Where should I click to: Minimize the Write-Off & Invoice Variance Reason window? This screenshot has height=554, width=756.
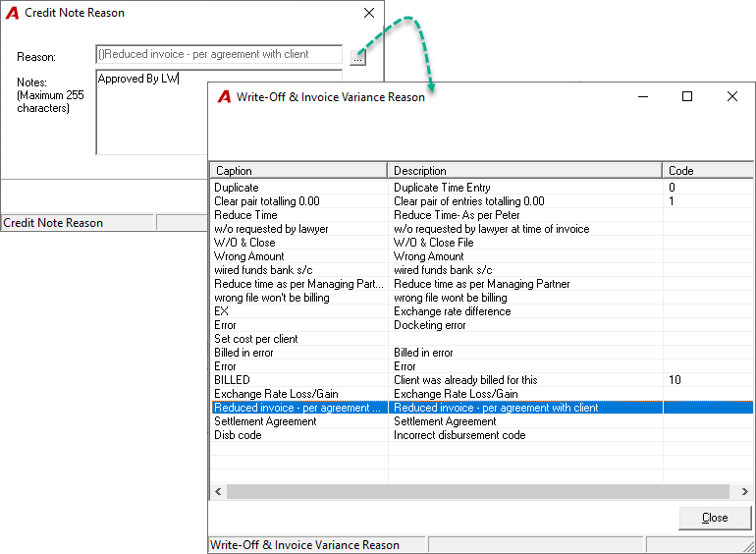643,97
